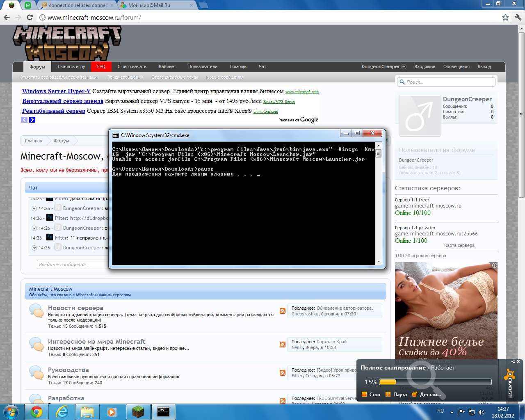Open the media player taskbar icon
Screen dimensions: 525x420
tap(112, 411)
